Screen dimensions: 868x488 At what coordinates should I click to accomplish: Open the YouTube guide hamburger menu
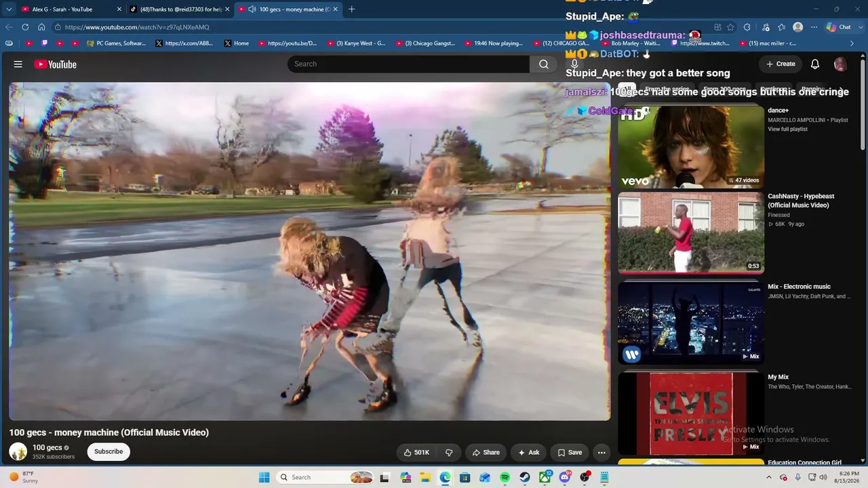click(18, 64)
